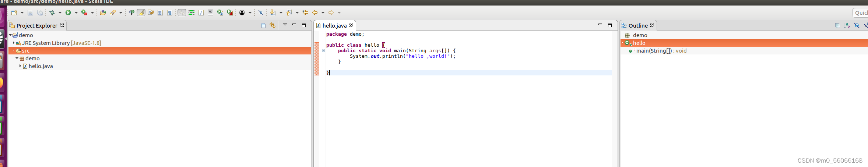Collapse the demo project tree node
Image resolution: width=868 pixels, height=167 pixels.
[10, 35]
